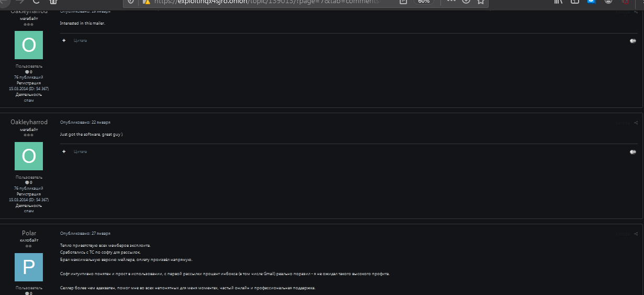The height and width of the screenshot is (295, 644).
Task: Click the 60% zoom level indicator
Action: 424,2
